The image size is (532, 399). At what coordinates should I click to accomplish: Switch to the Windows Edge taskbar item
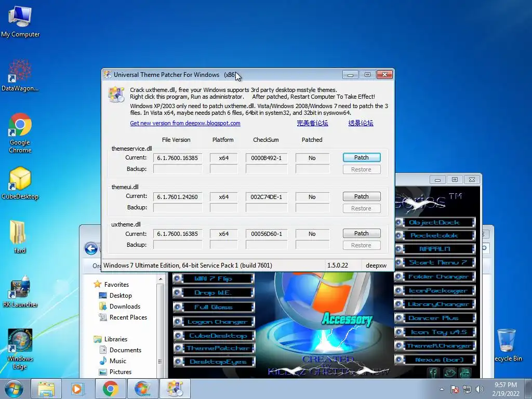click(x=143, y=389)
